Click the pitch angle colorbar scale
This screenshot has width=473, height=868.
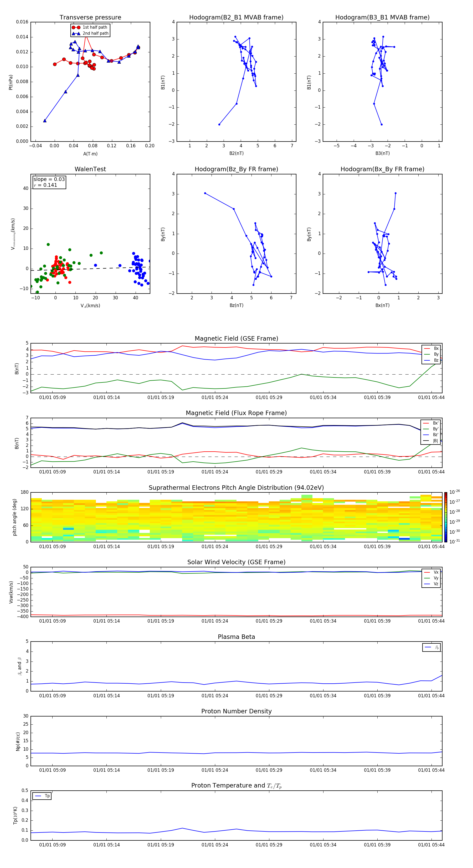tap(446, 517)
